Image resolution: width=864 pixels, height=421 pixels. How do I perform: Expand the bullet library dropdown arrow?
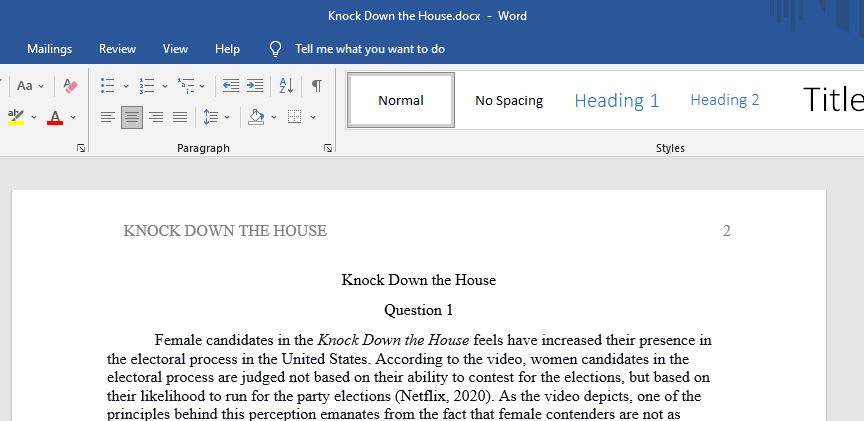point(126,87)
